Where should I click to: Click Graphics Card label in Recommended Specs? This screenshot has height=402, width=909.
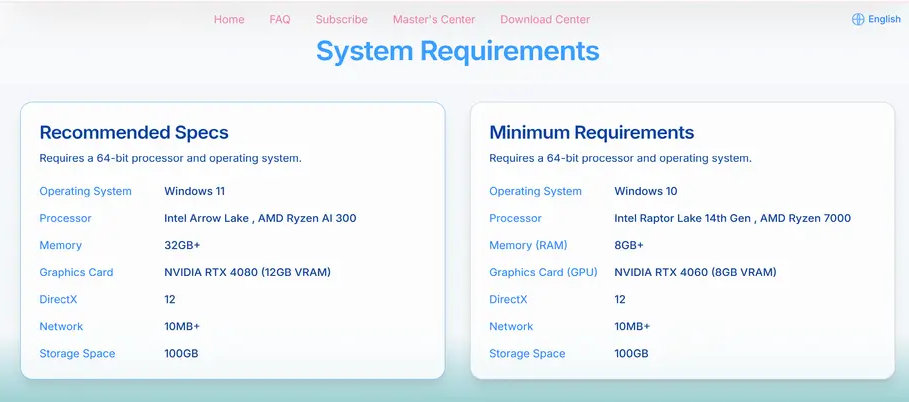(x=76, y=272)
